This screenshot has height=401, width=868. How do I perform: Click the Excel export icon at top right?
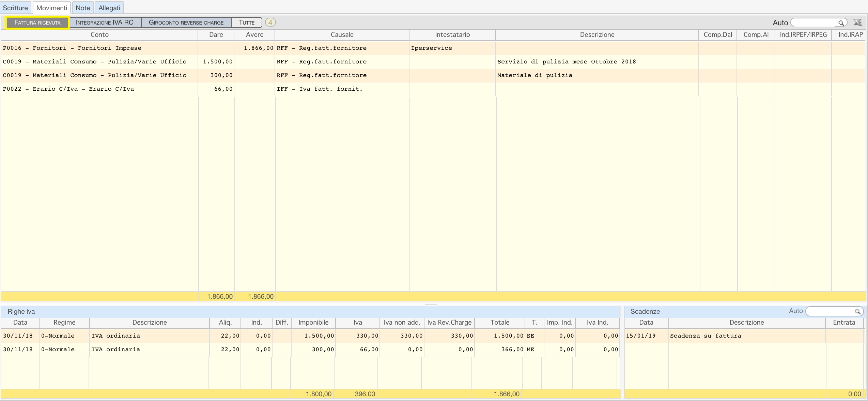coord(857,23)
